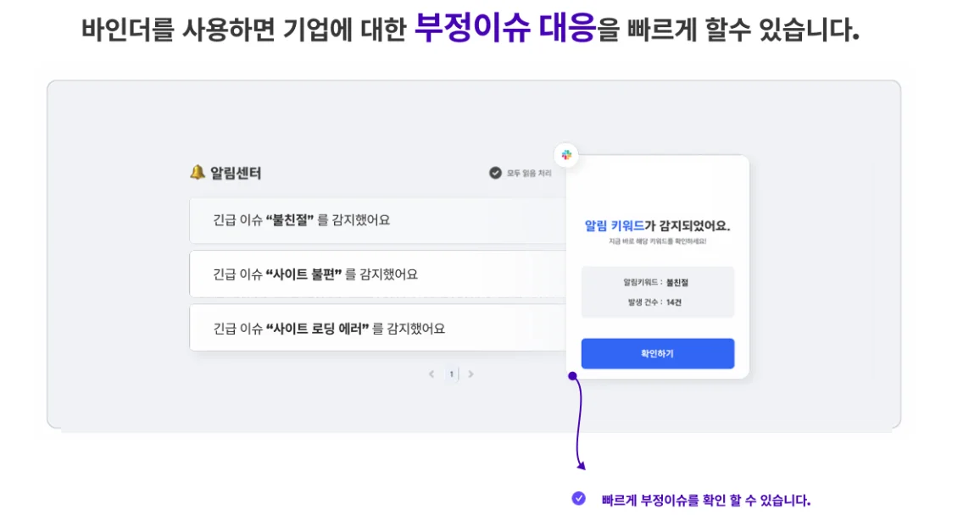Click the 빠르게 부정이슈를 확인 caption text
Screen dimensions: 980x515
[x=705, y=500]
